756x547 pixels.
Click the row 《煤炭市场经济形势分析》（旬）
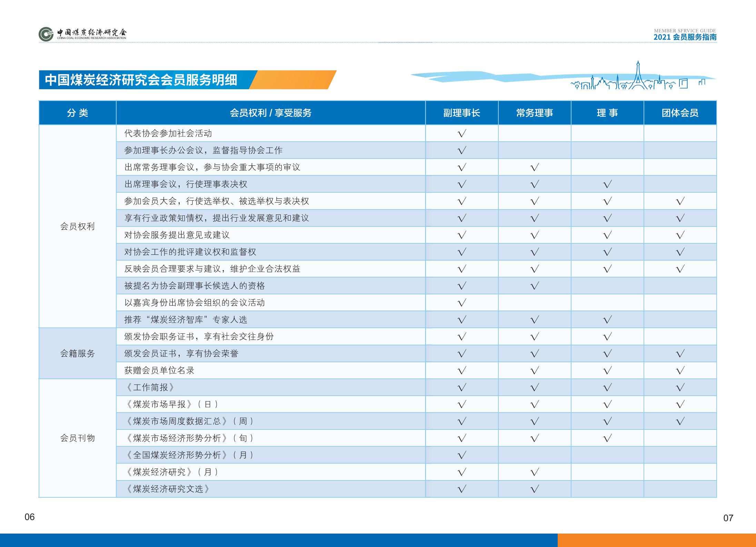pos(416,438)
